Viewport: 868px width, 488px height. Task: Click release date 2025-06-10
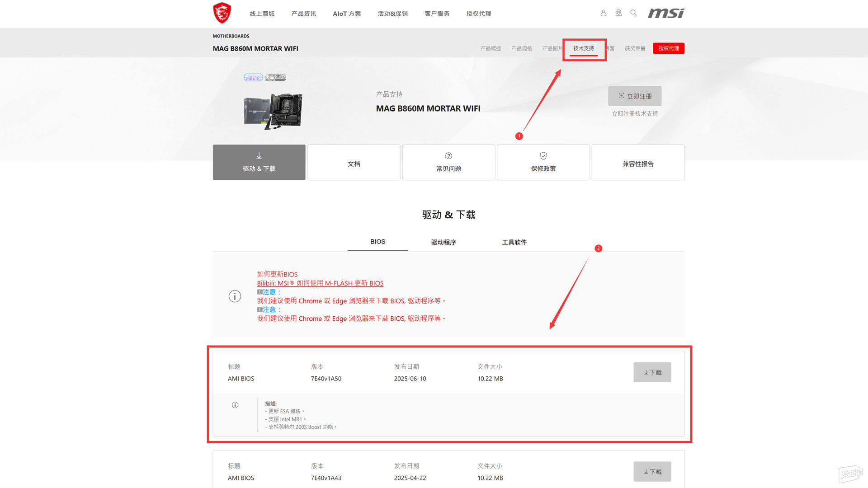point(410,379)
